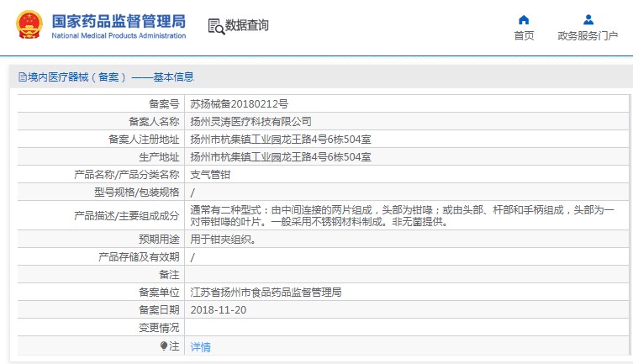Click the slash value in 产品存储及有效期 row
The image size is (633, 364).
point(193,257)
